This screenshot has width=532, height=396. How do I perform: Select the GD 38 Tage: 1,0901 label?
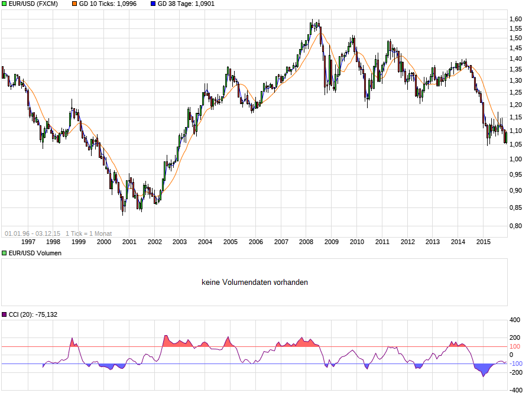tap(186, 4)
